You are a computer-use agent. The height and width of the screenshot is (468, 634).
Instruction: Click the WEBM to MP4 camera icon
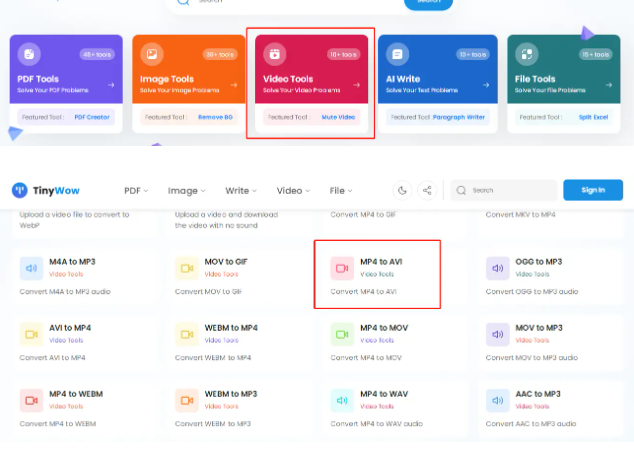click(x=187, y=334)
